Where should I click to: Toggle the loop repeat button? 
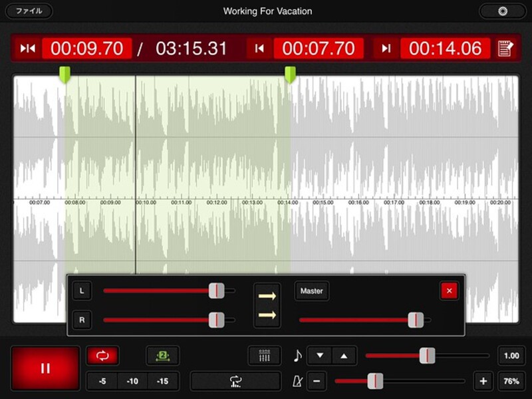pos(102,356)
